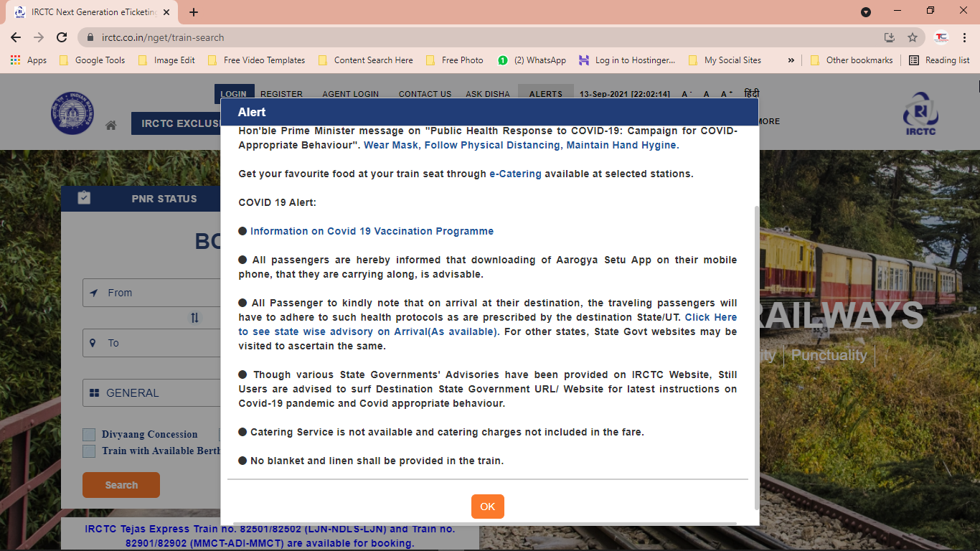
Task: Click the 13-Sep-2021 date and time text
Action: click(x=624, y=94)
